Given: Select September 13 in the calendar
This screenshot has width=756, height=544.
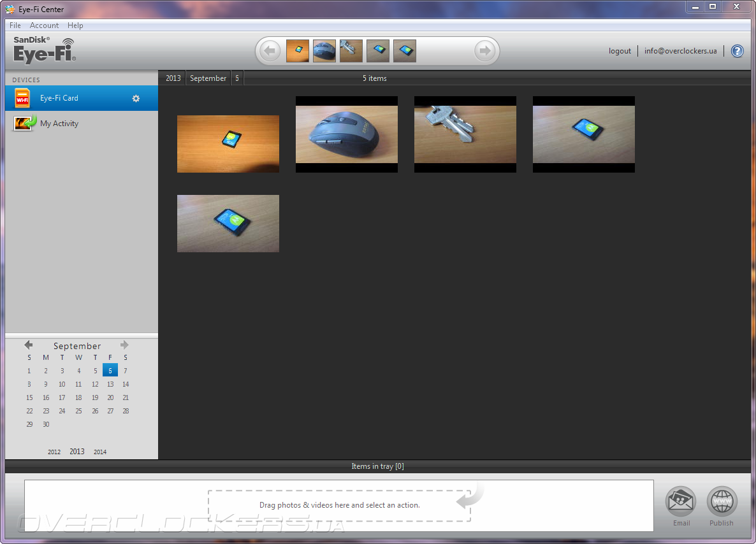Looking at the screenshot, I should click(x=110, y=384).
